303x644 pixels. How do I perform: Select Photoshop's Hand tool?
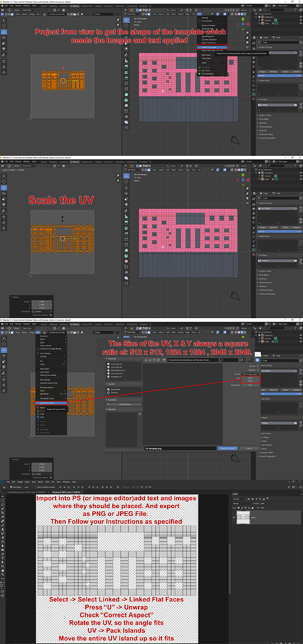3,571
